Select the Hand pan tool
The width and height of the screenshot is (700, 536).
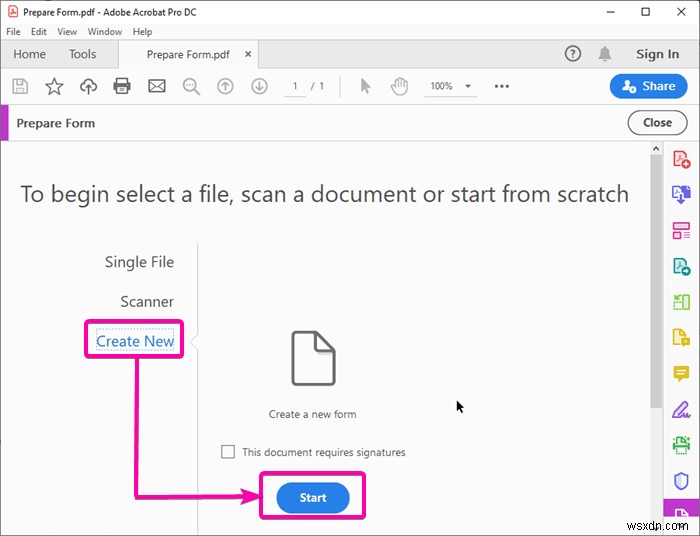tap(399, 86)
